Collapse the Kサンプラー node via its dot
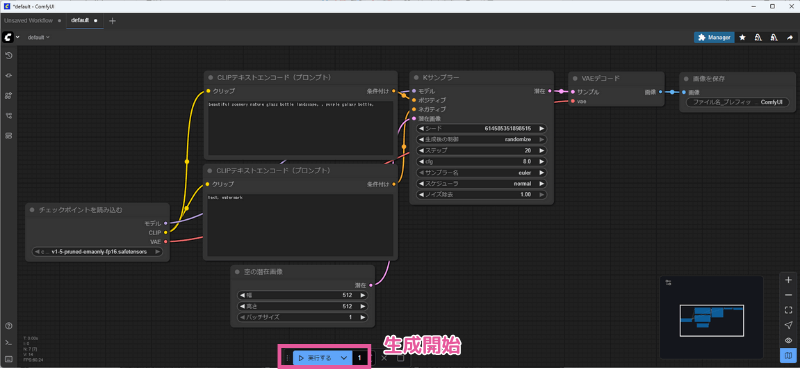Screen dimensions: 800x370 416,78
